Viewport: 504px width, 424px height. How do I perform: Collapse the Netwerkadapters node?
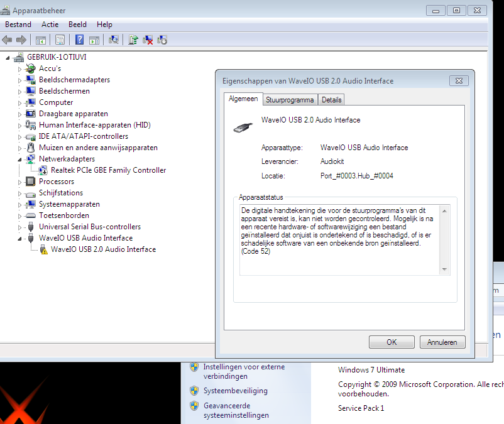tap(19, 160)
